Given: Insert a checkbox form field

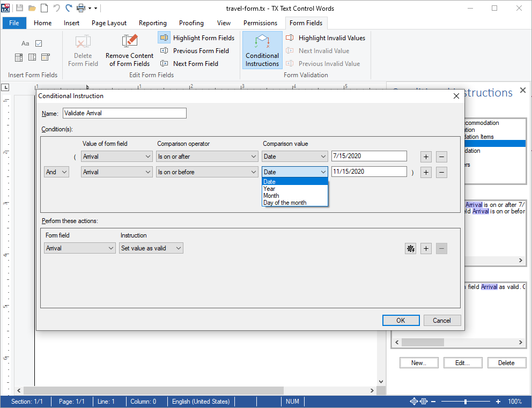Looking at the screenshot, I should (x=38, y=43).
